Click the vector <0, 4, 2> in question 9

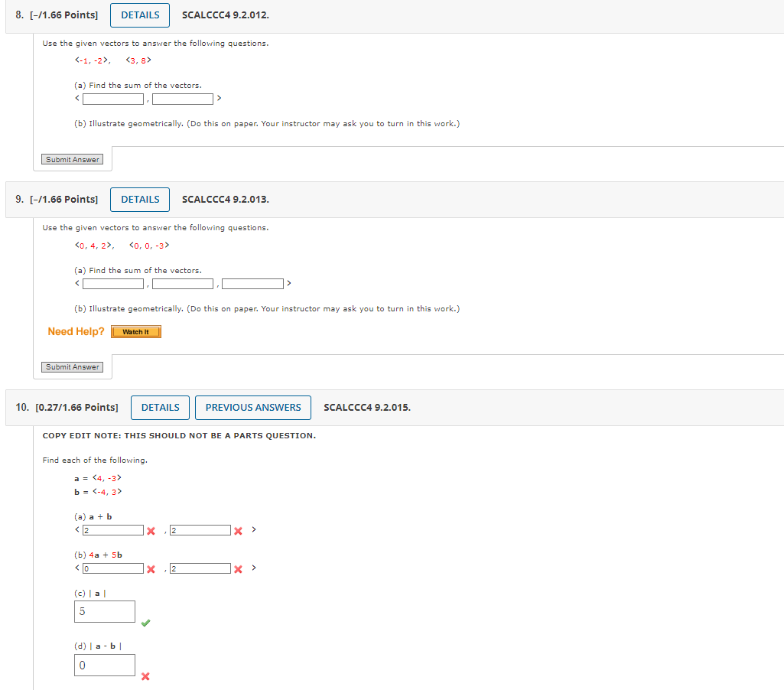coord(93,246)
